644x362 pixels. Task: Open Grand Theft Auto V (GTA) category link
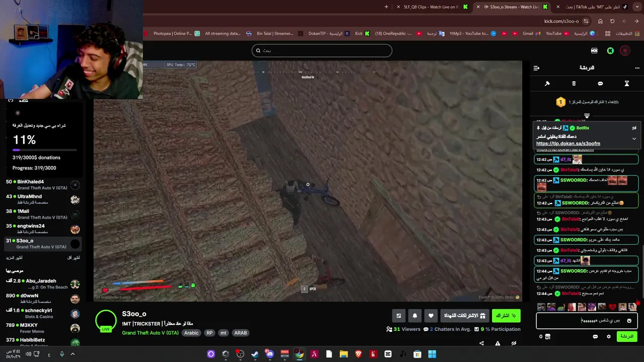point(150,333)
